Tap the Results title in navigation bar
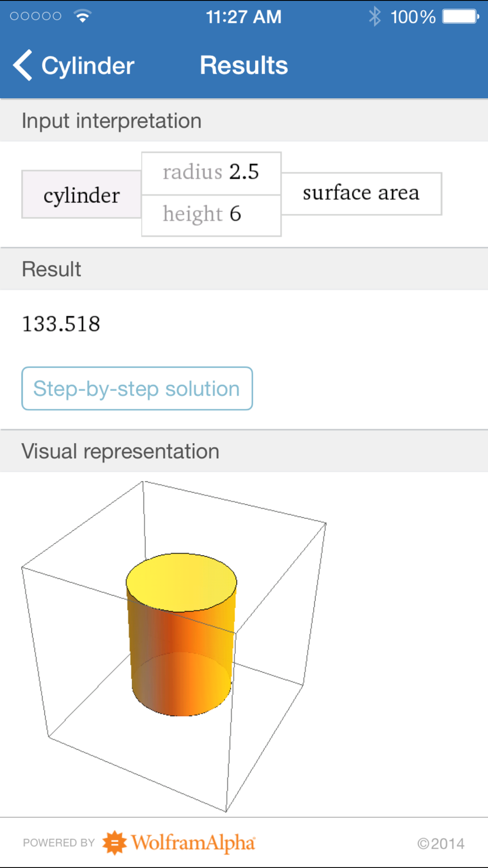Screen dimensions: 488x868 click(244, 65)
